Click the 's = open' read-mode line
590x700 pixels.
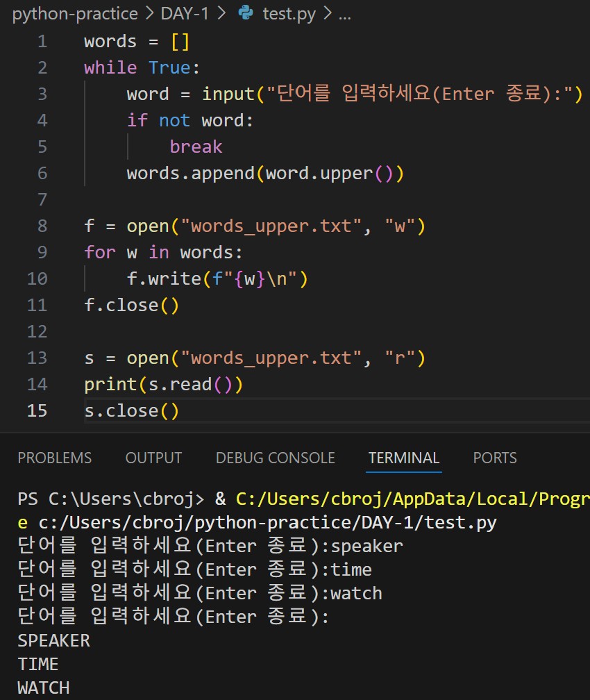pyautogui.click(x=254, y=358)
